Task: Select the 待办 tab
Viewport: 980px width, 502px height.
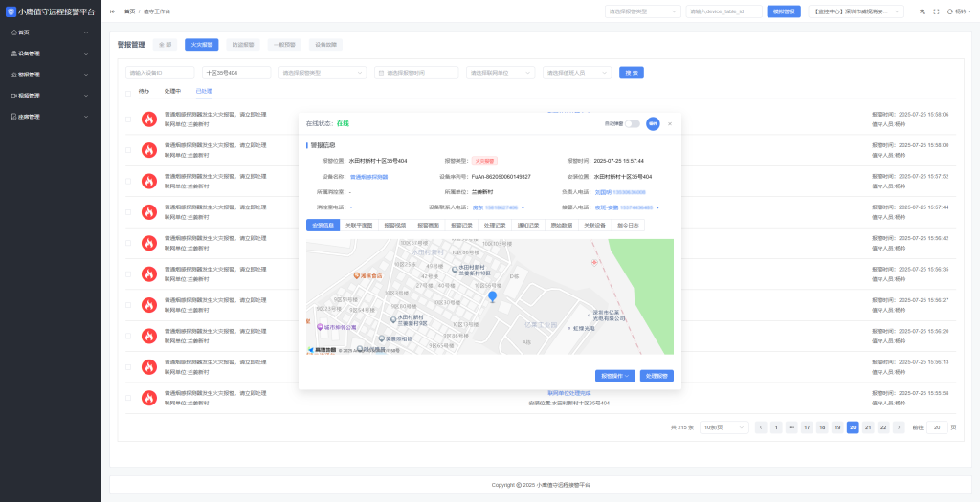Action: click(144, 91)
